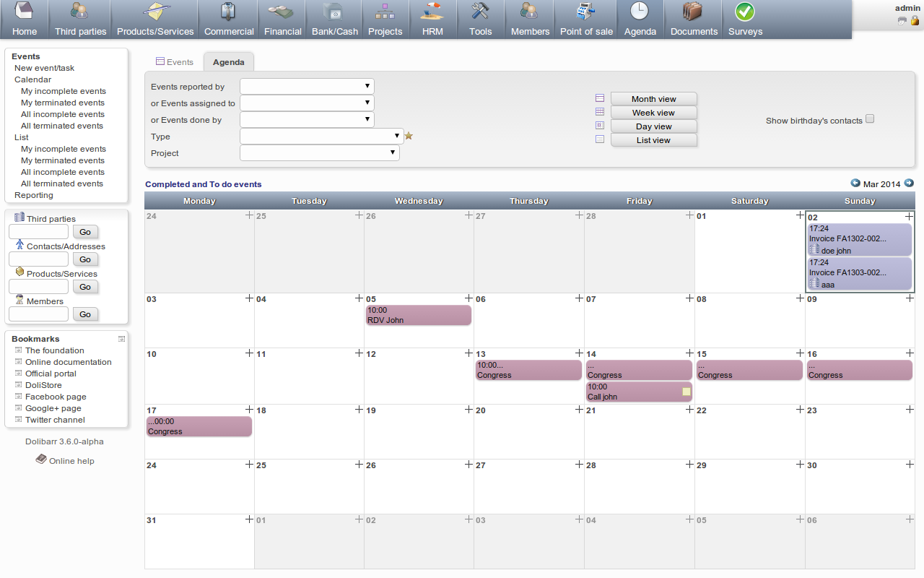Screen dimensions: 924x578
Task: Click doe john third party link
Action: (x=836, y=251)
